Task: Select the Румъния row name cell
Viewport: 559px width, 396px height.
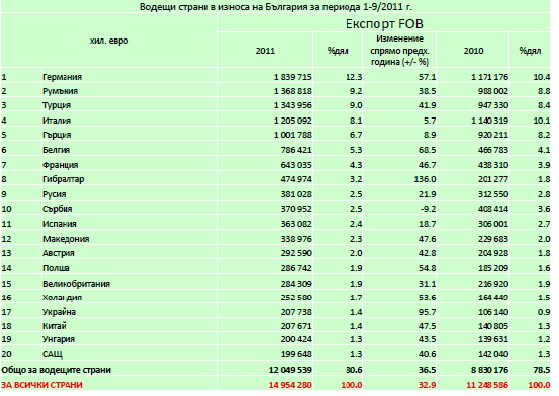Action: tap(60, 91)
